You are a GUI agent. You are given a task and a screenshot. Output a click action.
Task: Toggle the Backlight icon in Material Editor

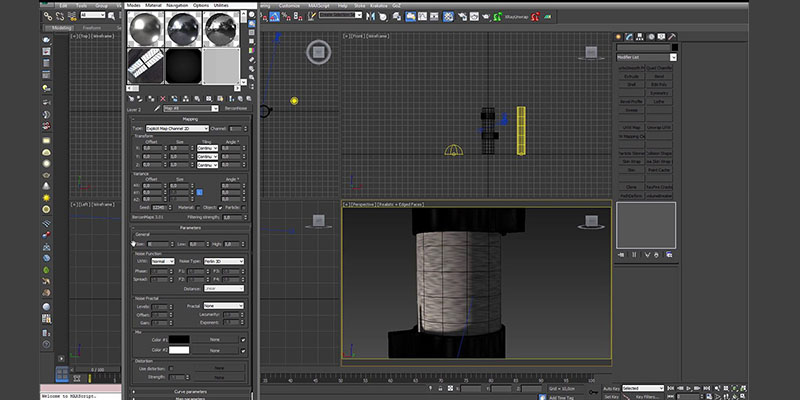[252, 23]
